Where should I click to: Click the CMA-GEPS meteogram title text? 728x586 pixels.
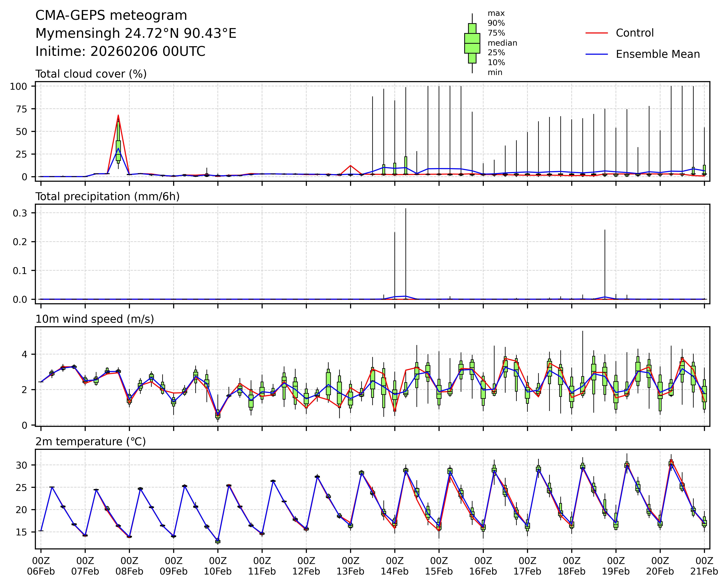[111, 15]
